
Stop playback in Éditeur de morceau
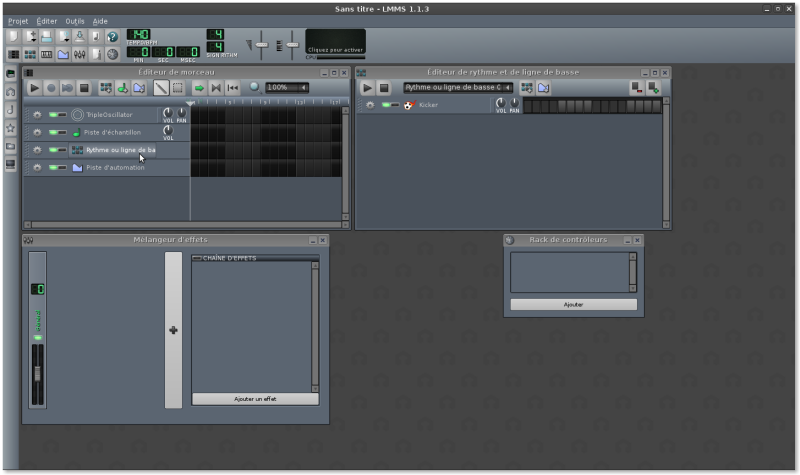point(84,88)
